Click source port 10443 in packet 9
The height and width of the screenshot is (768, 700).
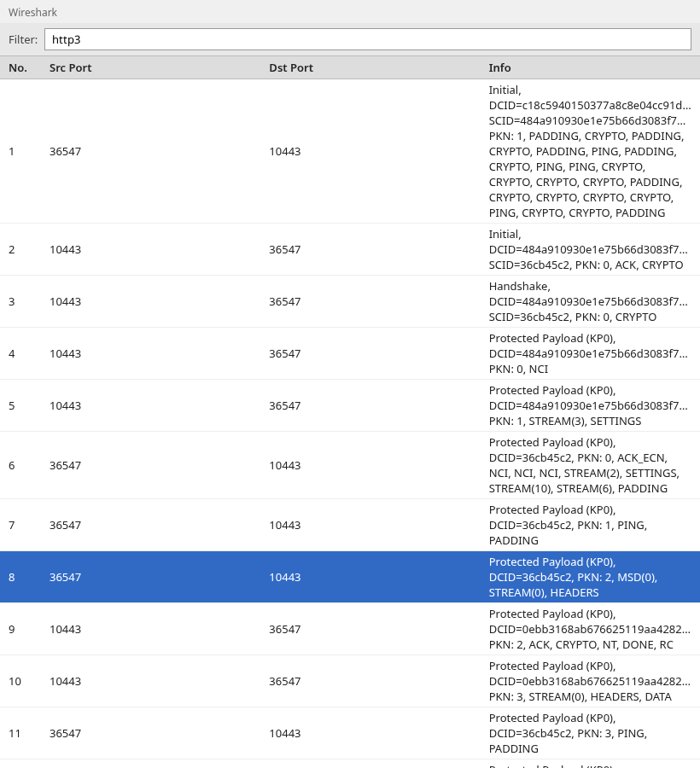point(65,629)
